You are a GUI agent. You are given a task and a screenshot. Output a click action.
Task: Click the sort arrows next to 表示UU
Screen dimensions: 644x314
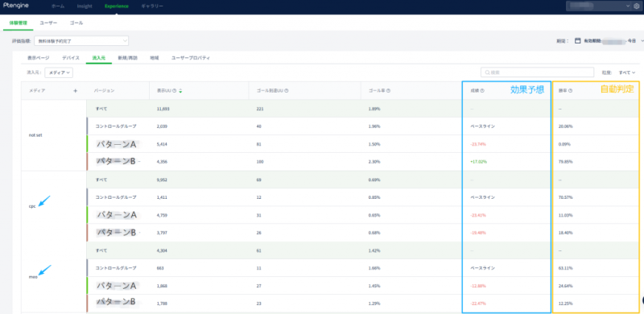pos(180,91)
